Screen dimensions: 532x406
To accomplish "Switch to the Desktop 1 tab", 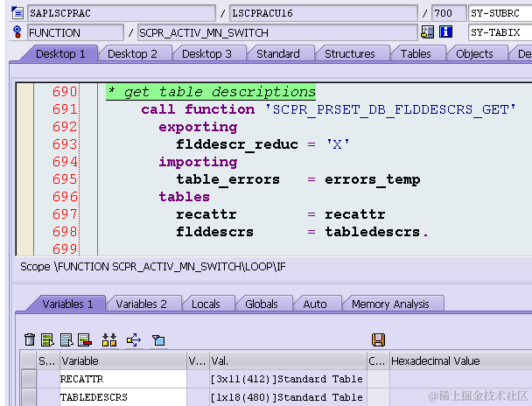I will click(60, 54).
